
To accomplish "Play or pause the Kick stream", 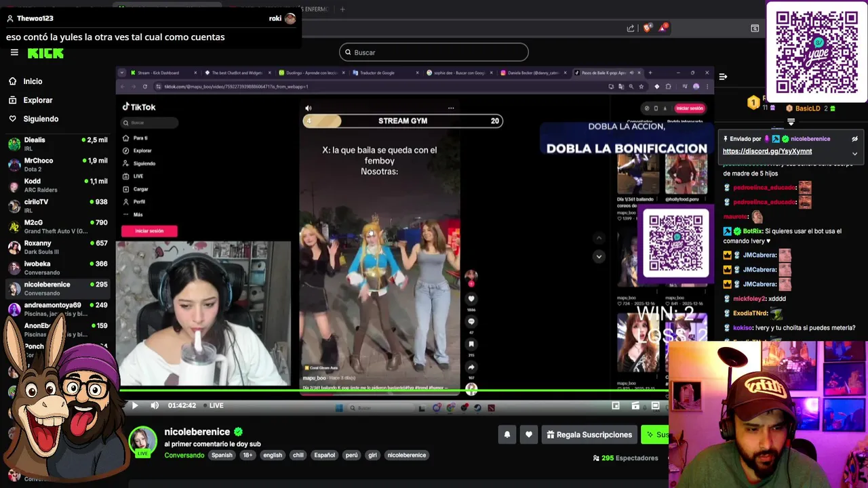I will click(134, 405).
